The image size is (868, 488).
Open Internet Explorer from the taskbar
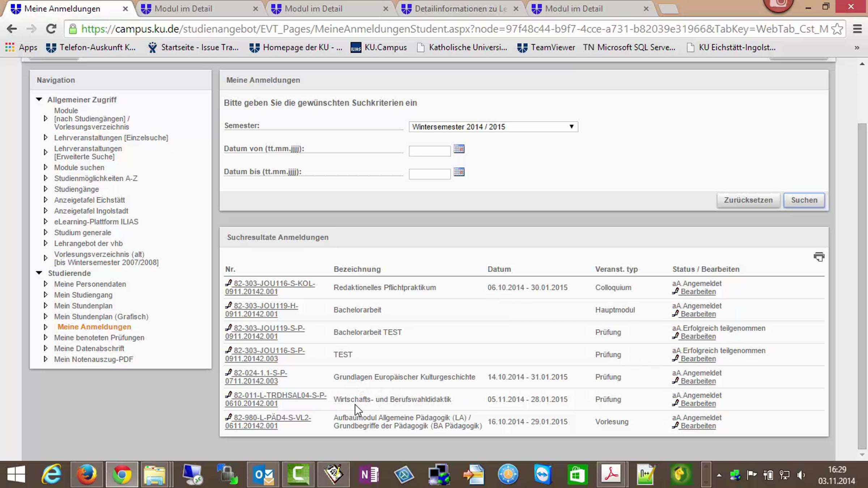tap(51, 474)
